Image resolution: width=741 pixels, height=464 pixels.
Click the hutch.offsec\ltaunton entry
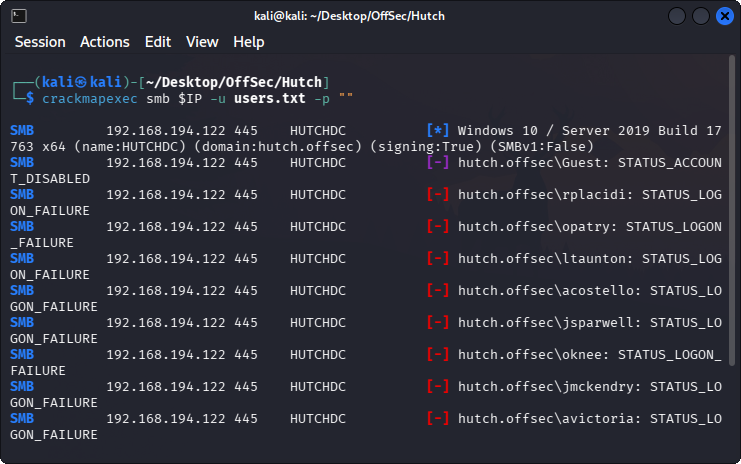click(x=545, y=259)
